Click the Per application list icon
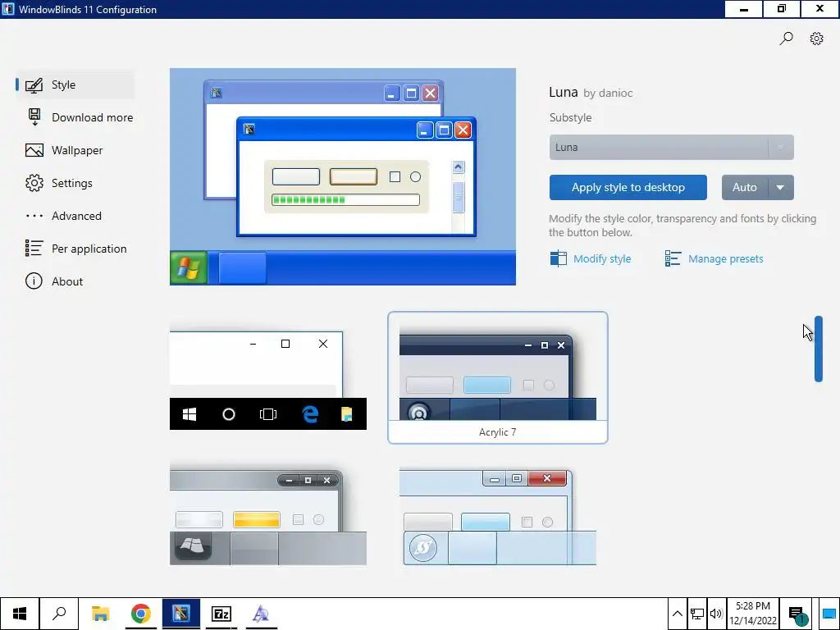Image resolution: width=840 pixels, height=630 pixels. (34, 249)
